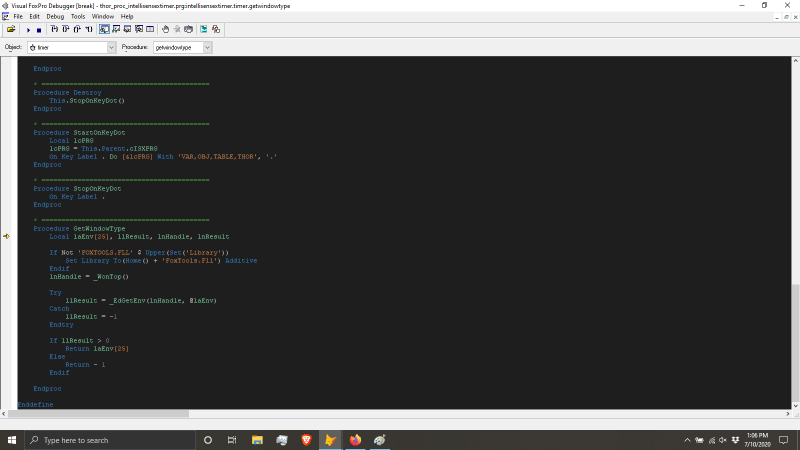This screenshot has width=800, height=450.
Task: Toggle the Locals window toolbar icon
Action: pyautogui.click(x=127, y=30)
